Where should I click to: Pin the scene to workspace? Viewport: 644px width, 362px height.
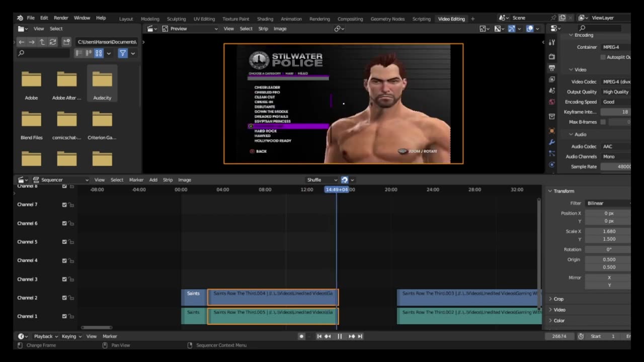[553, 18]
